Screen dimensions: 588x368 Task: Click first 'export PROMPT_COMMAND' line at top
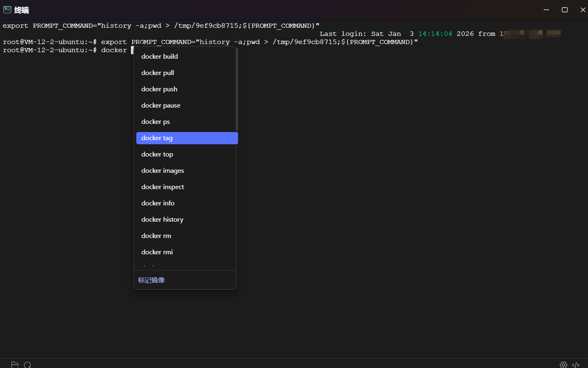[161, 26]
